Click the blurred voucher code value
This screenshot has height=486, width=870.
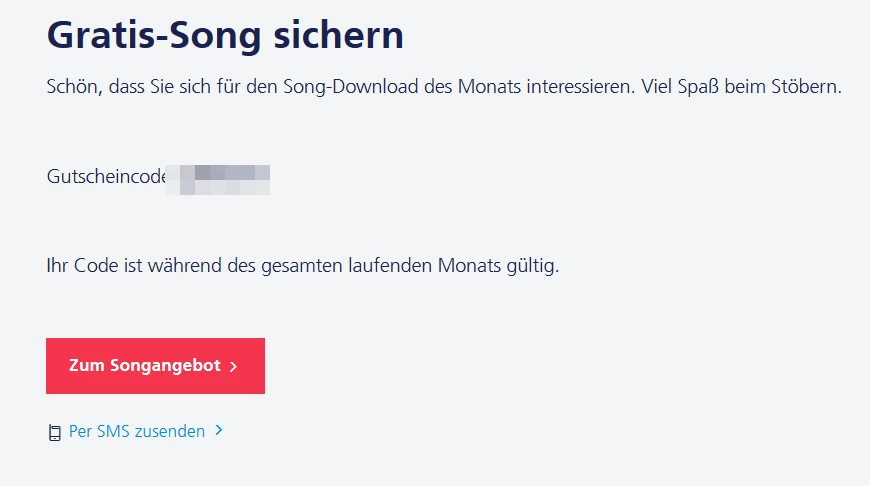(220, 179)
